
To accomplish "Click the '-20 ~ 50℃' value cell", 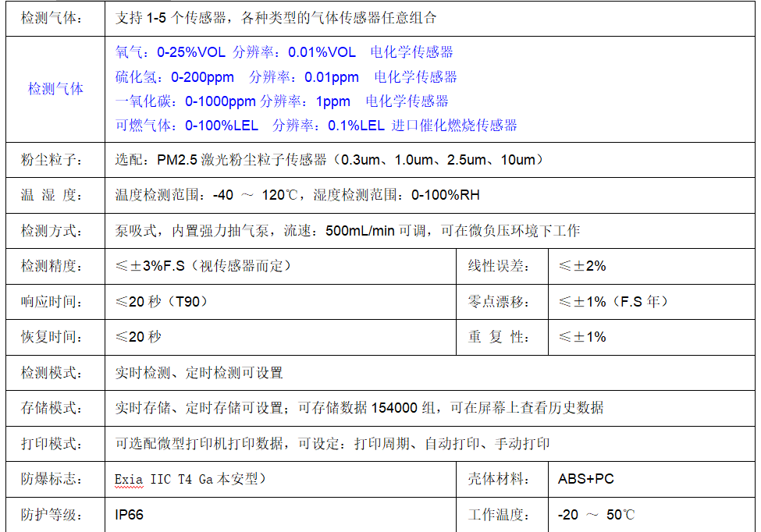I will [x=652, y=515].
